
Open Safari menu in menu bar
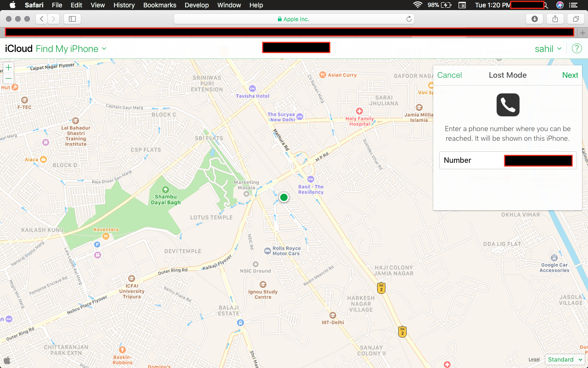(34, 5)
